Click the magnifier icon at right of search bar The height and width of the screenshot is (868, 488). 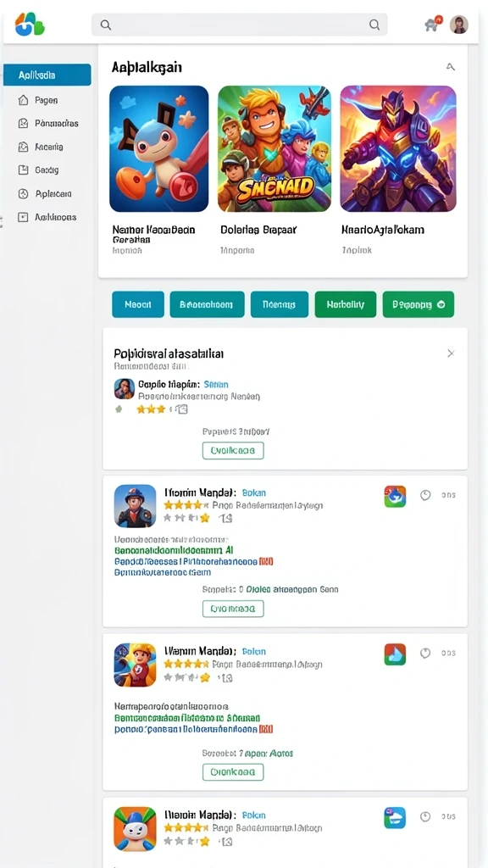coord(374,25)
